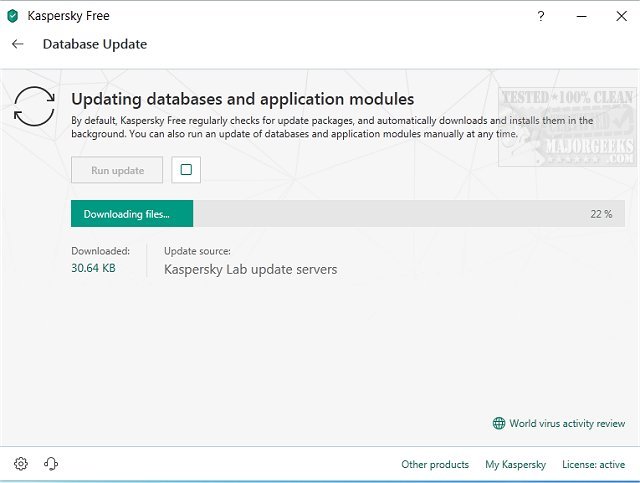Screen dimensions: 640x483
Task: Open the Other products link
Action: tap(435, 465)
